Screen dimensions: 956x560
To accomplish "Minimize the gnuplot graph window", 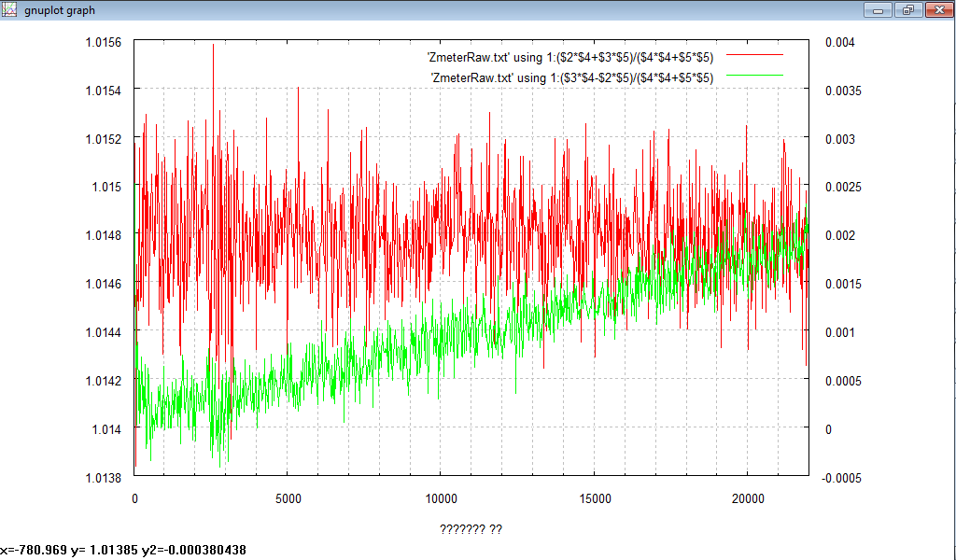I will coord(879,9).
